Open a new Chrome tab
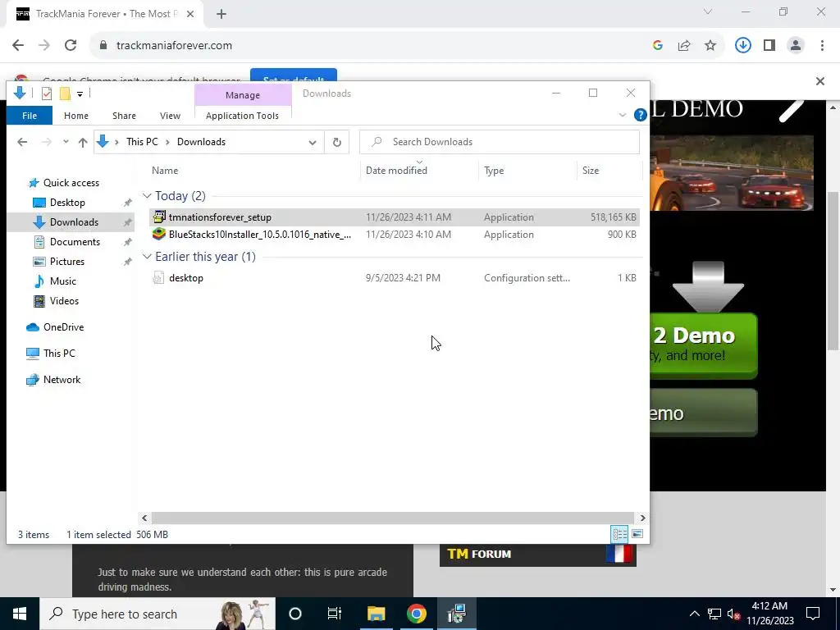The width and height of the screenshot is (840, 630). [x=221, y=15]
